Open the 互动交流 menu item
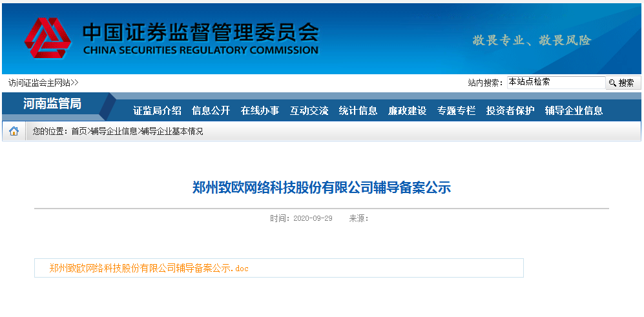Viewport: 644px width, 317px height. [x=309, y=110]
